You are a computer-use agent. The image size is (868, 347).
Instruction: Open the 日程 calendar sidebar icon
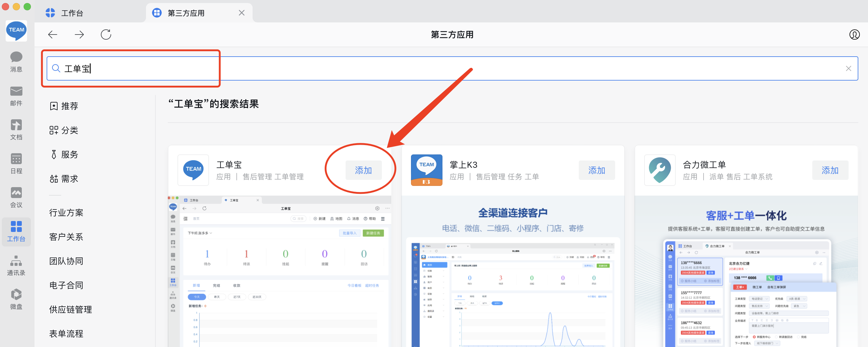coord(16,164)
